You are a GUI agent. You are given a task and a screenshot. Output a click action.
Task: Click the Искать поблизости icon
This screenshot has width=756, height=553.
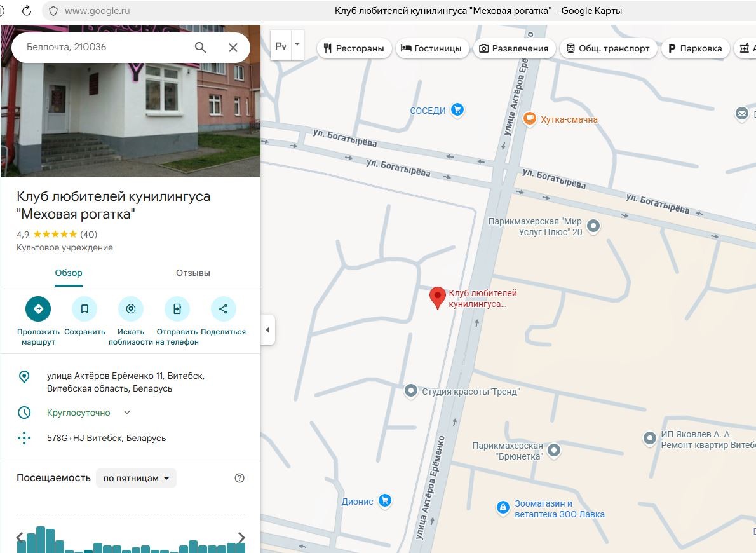pos(131,309)
